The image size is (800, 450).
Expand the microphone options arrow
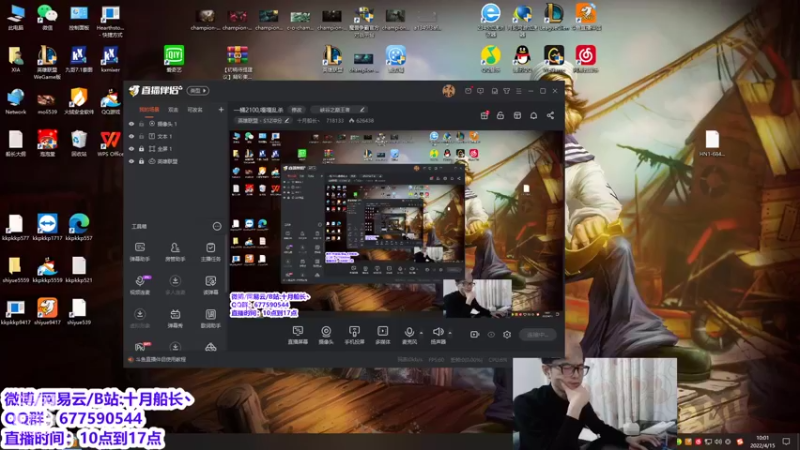(x=421, y=333)
